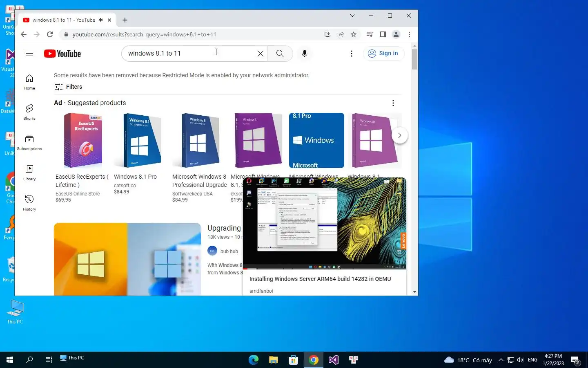Image resolution: width=588 pixels, height=368 pixels.
Task: Open Chrome's media control icon
Action: tap(370, 34)
